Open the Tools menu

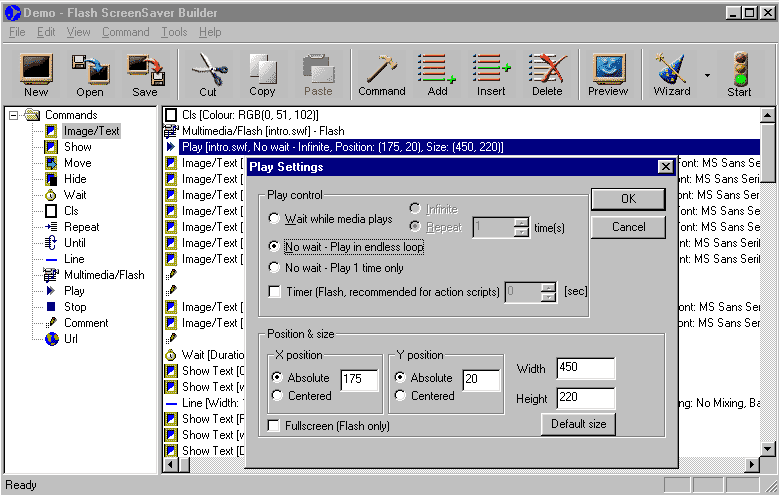tap(173, 32)
